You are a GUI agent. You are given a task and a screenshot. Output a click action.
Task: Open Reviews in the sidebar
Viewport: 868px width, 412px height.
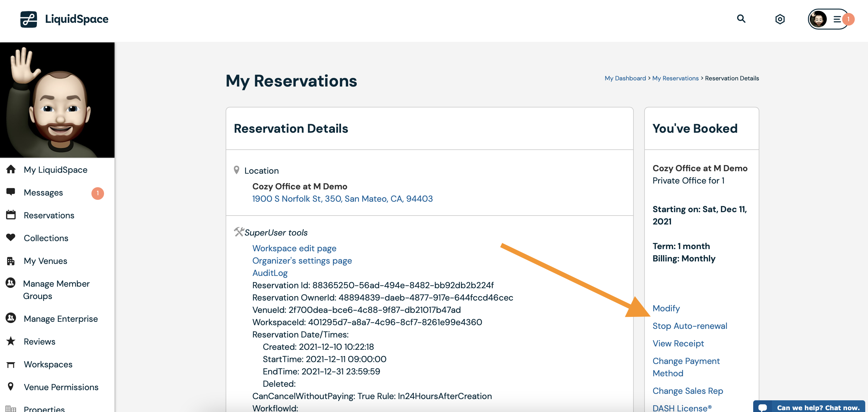click(40, 342)
